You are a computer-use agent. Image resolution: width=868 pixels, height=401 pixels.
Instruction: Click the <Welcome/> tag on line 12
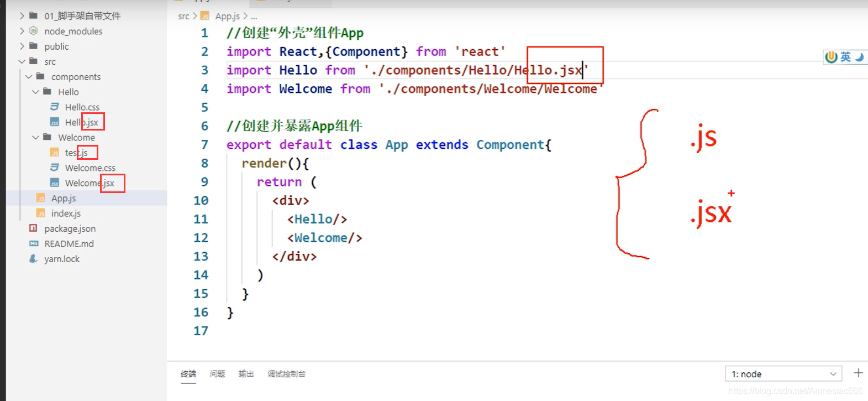[x=325, y=238]
